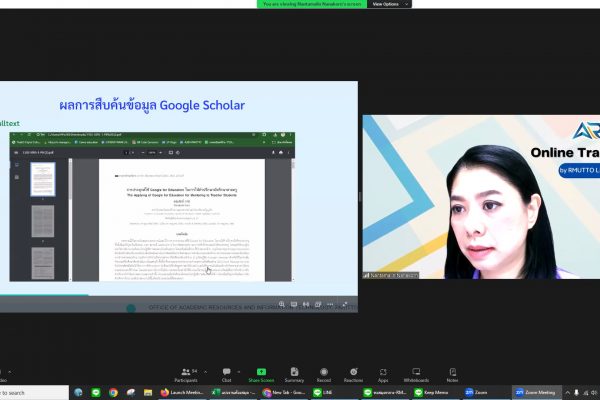600x400 pixels.
Task: Open Whiteboards from the Zoom toolbar
Action: (x=416, y=375)
